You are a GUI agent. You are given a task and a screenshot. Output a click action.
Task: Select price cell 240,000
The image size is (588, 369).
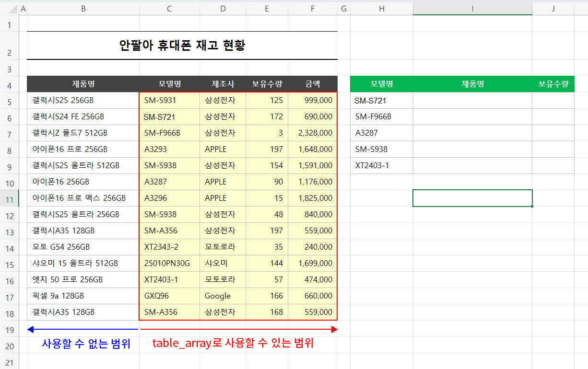(x=313, y=247)
